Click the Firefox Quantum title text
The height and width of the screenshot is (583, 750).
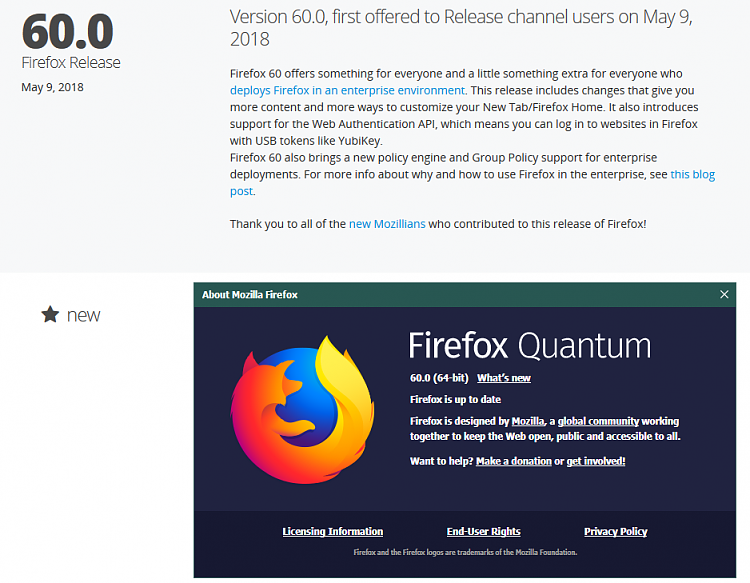click(529, 345)
